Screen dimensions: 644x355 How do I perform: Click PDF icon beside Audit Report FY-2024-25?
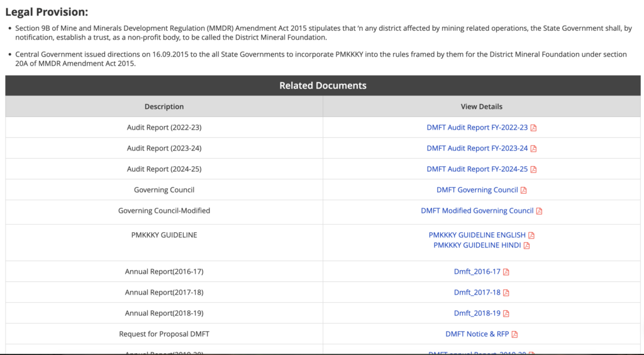tap(533, 169)
